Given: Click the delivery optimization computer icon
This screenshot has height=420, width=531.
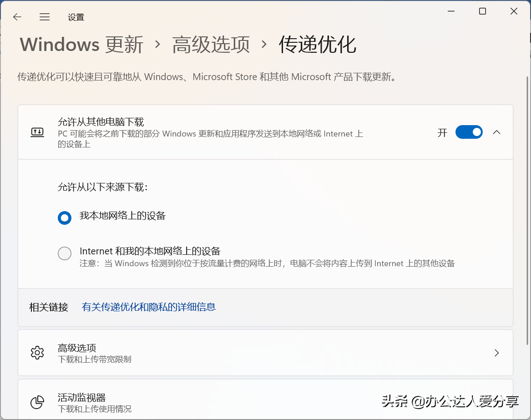Looking at the screenshot, I should click(37, 132).
